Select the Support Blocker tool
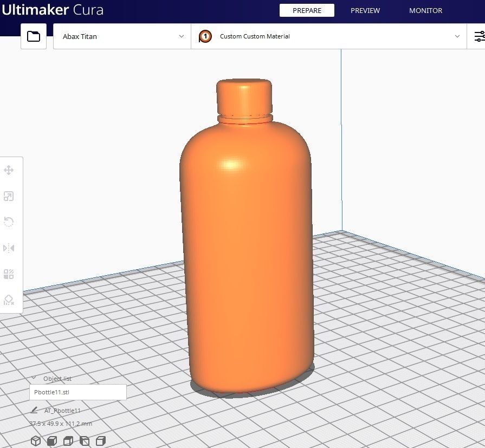This screenshot has width=485, height=448. (x=9, y=300)
